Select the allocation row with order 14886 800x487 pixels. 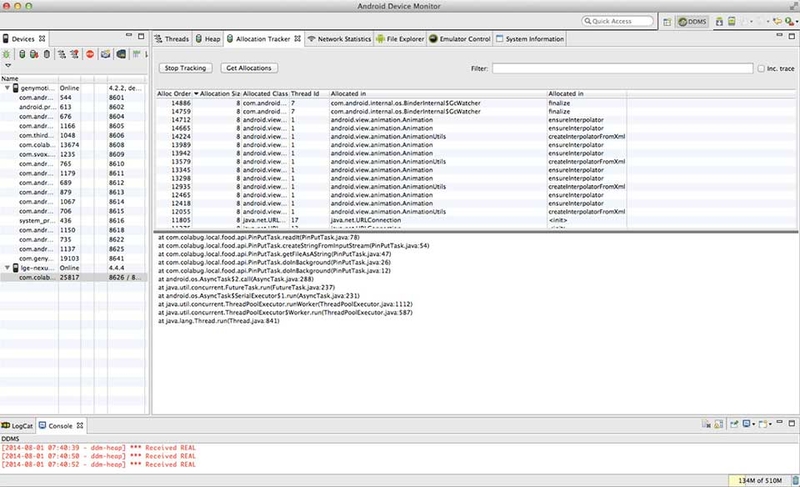click(476, 103)
